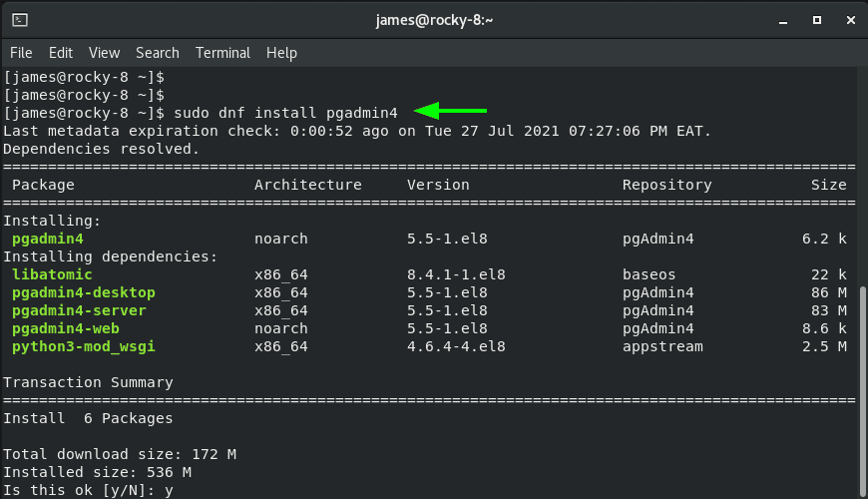Minimize the terminal window
Screen dimensions: 868x499
783,21
